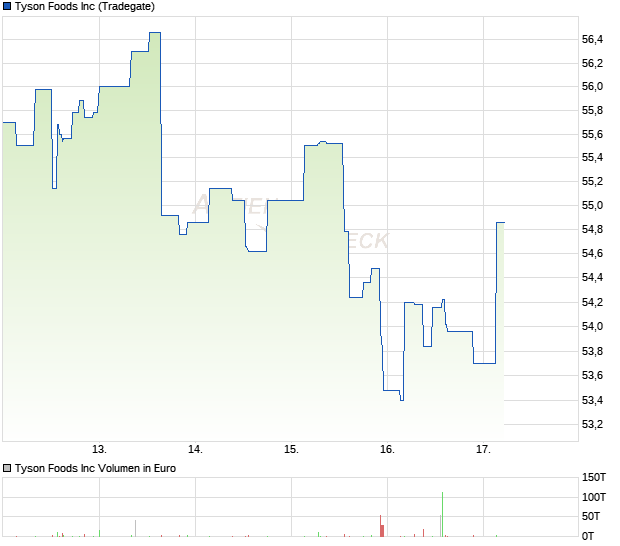Click the '56,0' price axis label
620x546 pixels.
point(592,87)
